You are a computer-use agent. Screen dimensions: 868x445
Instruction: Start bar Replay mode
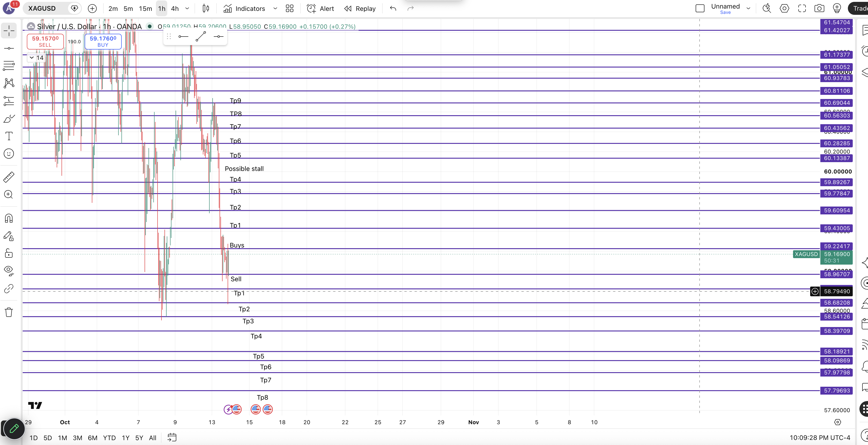tap(360, 8)
